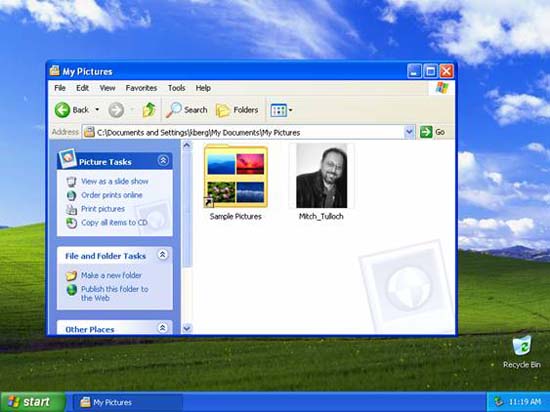Screen dimensions: 550x412
Task: Open Back button history dropdown arrow
Action: [x=97, y=110]
